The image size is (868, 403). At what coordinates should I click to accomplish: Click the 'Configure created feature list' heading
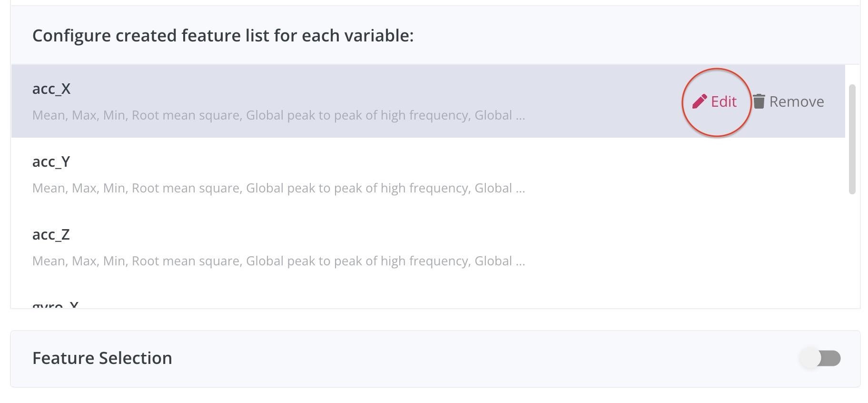pyautogui.click(x=223, y=36)
